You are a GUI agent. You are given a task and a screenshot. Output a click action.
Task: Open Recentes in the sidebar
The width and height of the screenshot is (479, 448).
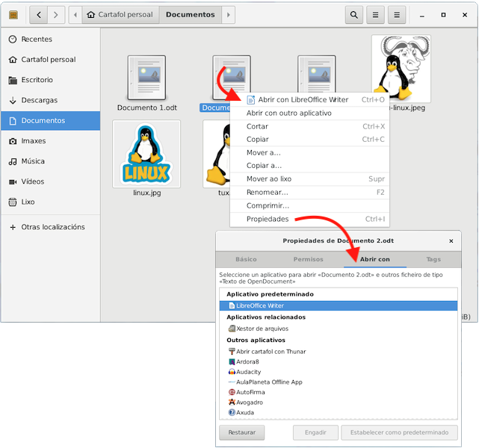pyautogui.click(x=37, y=39)
